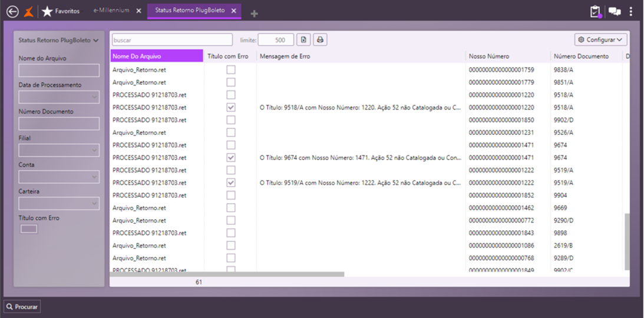Screen dimensions: 644x318
Task: Open Data de Processamento dropdown
Action: tap(59, 97)
